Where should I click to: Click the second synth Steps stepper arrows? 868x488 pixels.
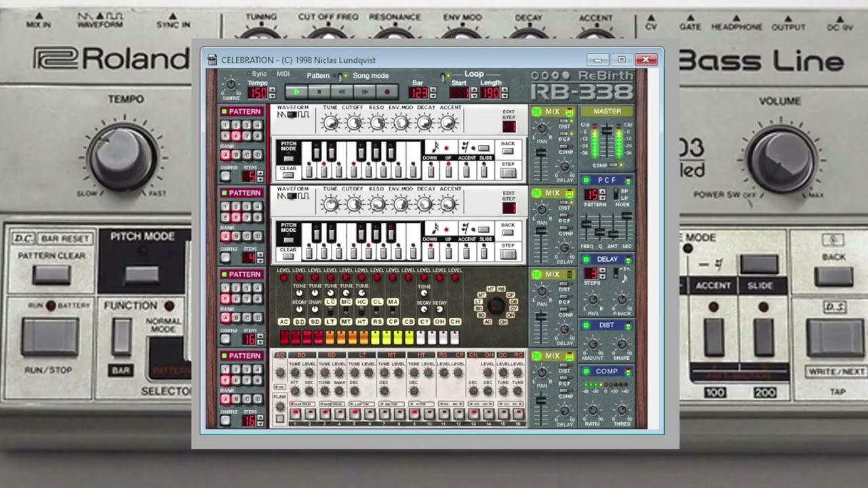click(x=260, y=258)
